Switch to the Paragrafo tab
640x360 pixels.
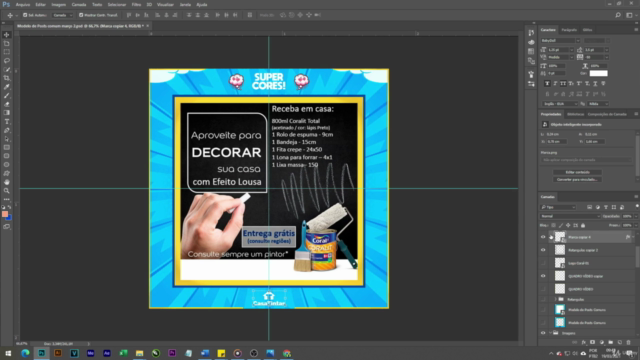coord(569,30)
